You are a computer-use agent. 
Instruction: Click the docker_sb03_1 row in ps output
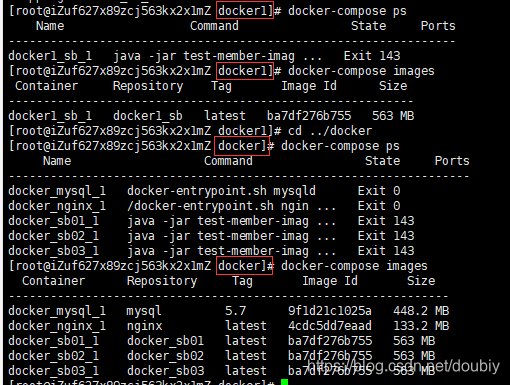211,251
